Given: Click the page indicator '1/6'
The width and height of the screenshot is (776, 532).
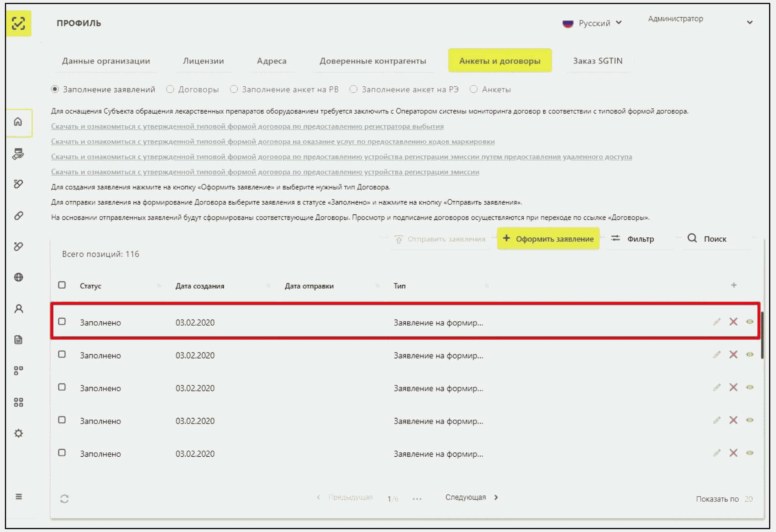Looking at the screenshot, I should pos(393,499).
